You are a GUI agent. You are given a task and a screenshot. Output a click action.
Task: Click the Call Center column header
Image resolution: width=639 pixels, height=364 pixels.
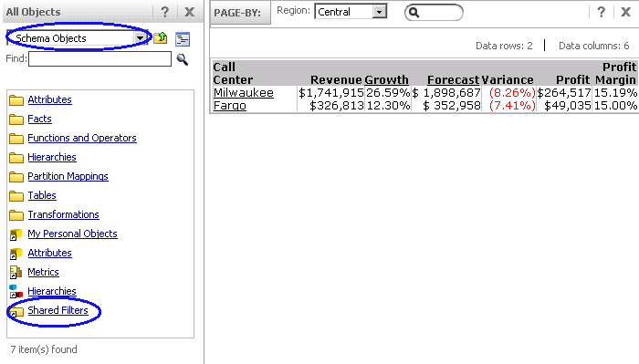coord(233,73)
